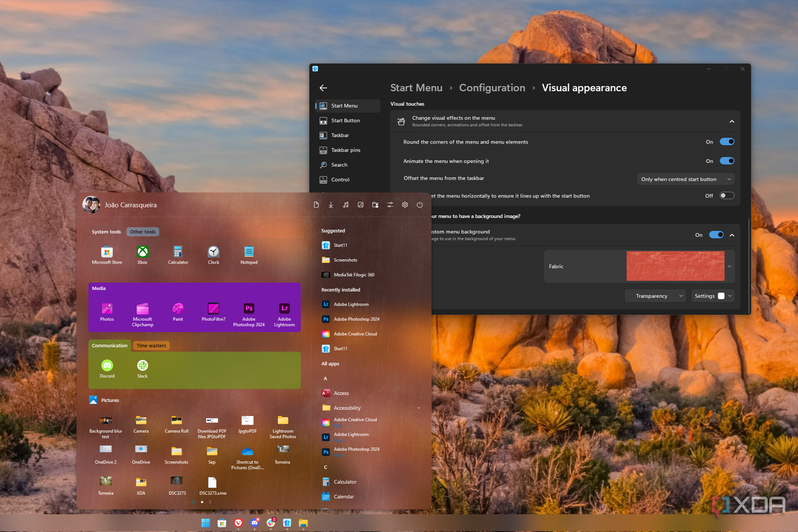The width and height of the screenshot is (798, 532).
Task: Click the red Fabric texture preview
Action: [x=675, y=266]
